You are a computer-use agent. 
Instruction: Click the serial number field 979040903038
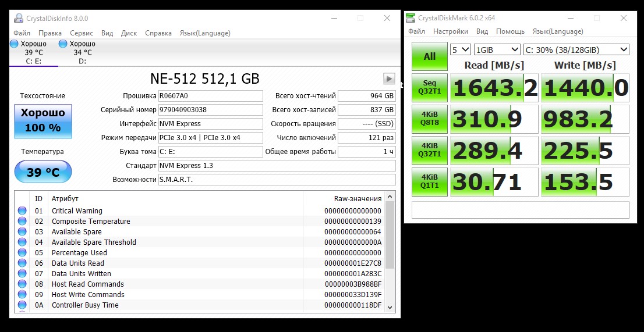click(x=211, y=110)
